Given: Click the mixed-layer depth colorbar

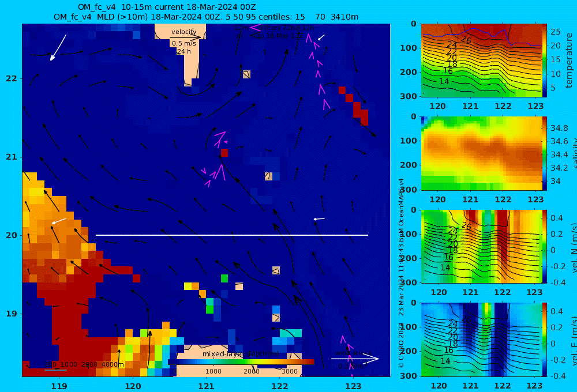Looking at the screenshot, I should point(241,362).
